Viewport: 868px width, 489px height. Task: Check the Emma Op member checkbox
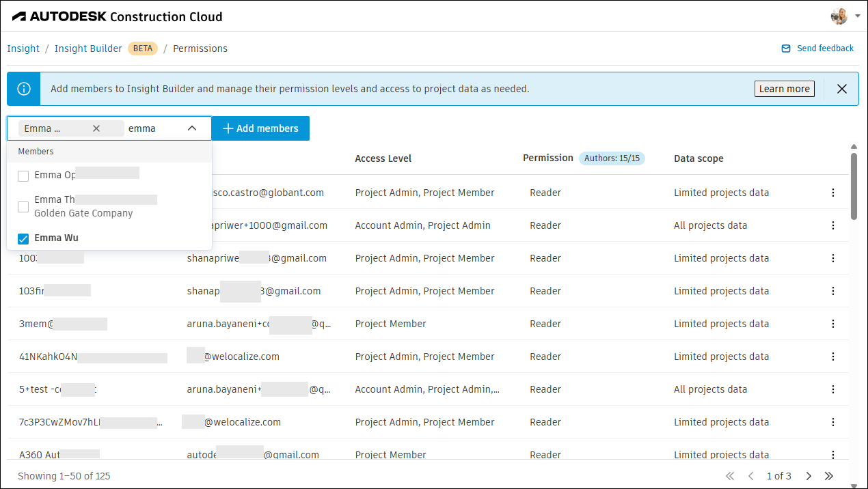23,176
